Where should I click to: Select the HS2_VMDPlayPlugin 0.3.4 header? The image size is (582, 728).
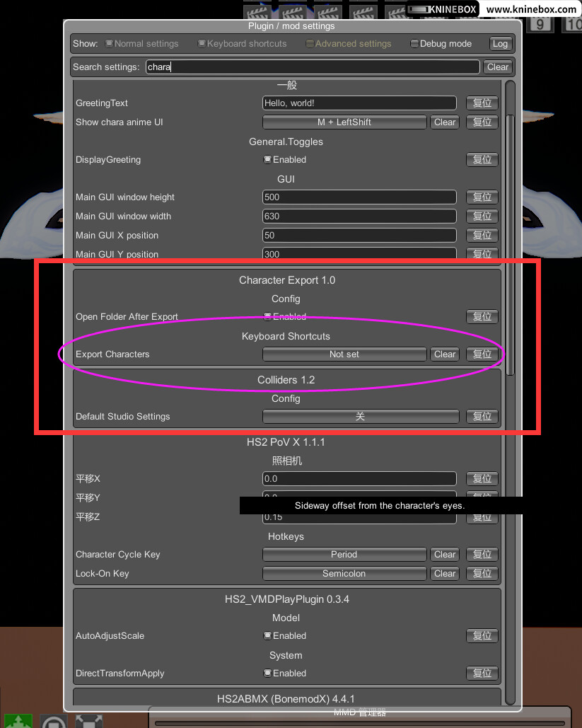click(x=287, y=599)
